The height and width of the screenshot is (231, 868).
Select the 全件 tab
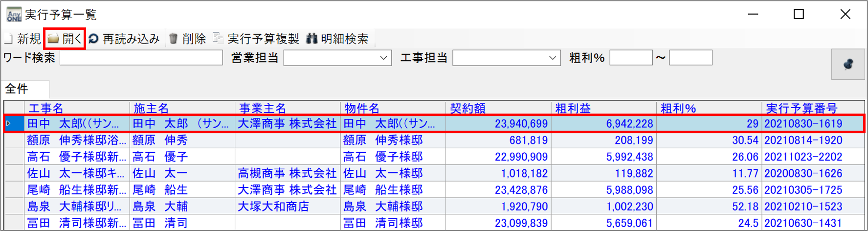pos(17,89)
